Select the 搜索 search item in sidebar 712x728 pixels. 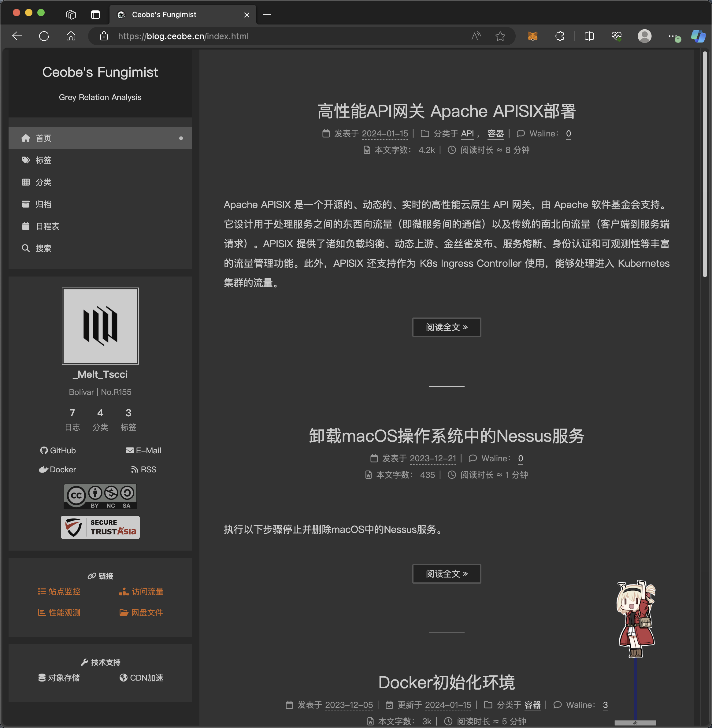coord(43,248)
